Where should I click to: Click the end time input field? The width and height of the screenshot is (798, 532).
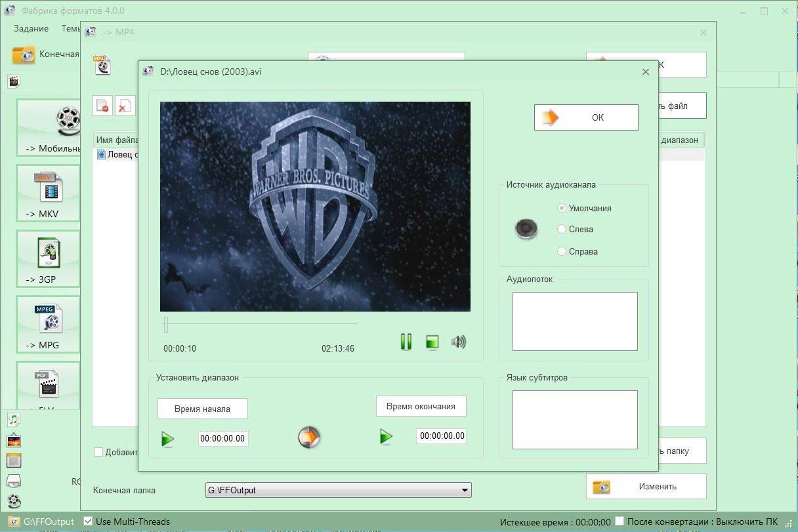pyautogui.click(x=442, y=436)
